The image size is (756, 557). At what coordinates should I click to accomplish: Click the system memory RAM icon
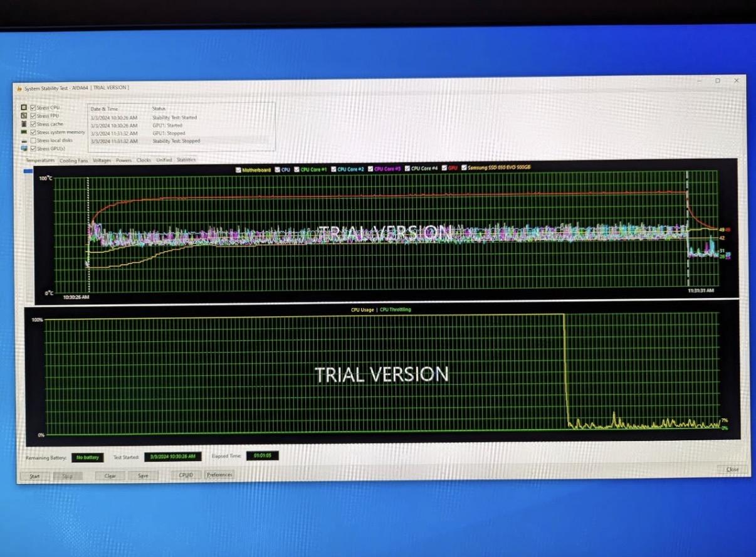[x=24, y=132]
